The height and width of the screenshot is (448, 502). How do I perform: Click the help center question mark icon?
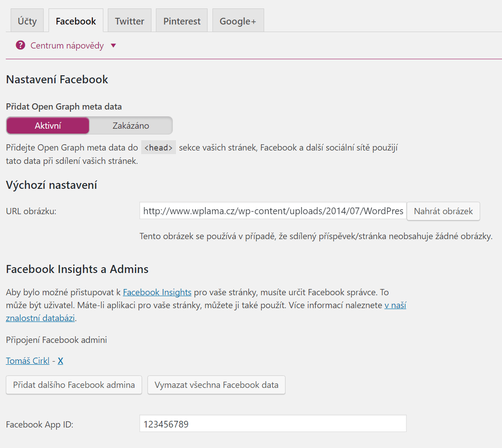[20, 45]
